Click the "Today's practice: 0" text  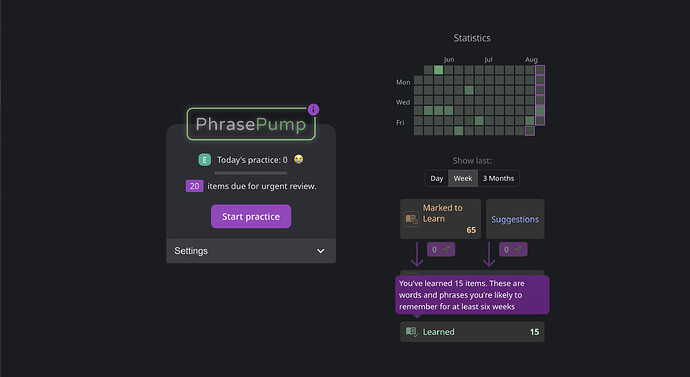pos(252,160)
